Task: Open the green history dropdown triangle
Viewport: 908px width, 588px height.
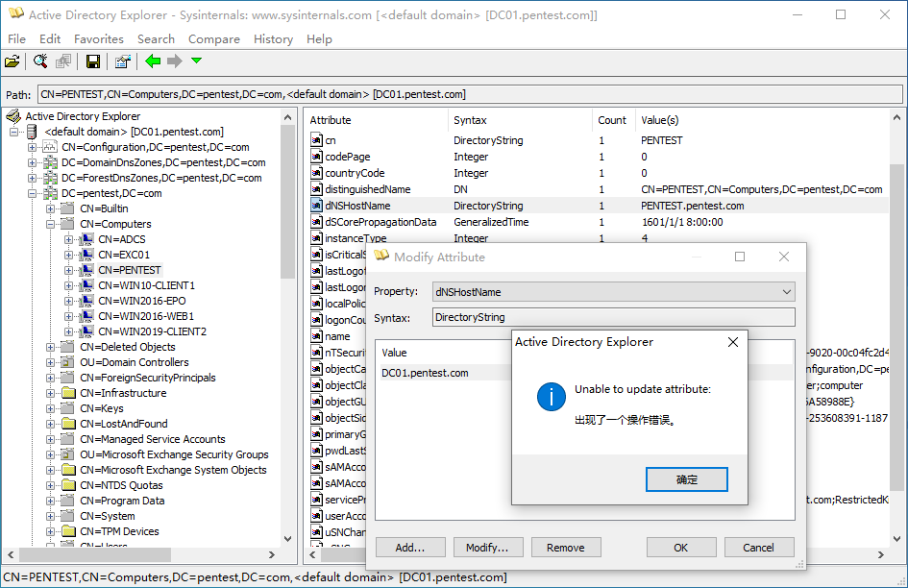Action: [x=196, y=61]
